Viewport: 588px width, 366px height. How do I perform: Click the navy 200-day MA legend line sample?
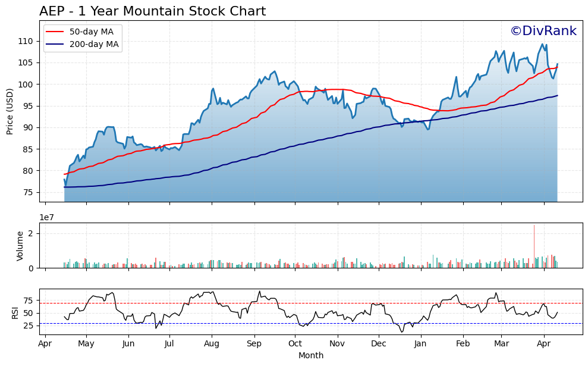55,44
